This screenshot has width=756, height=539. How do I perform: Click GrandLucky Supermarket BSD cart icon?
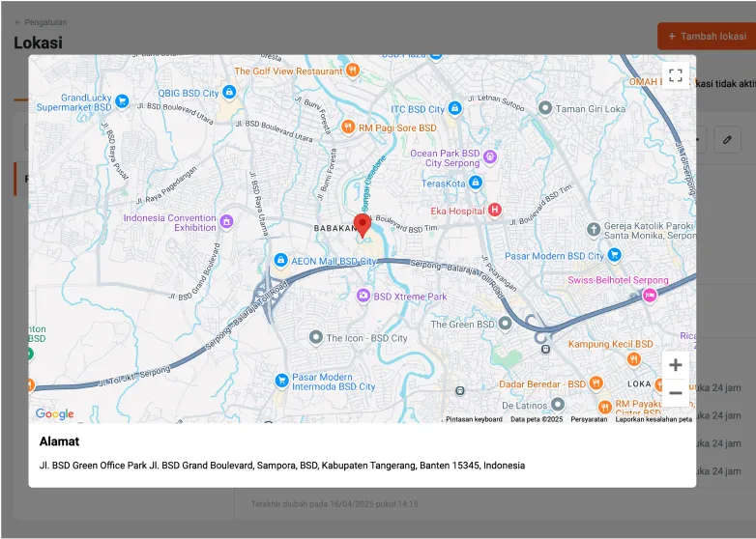coord(122,101)
